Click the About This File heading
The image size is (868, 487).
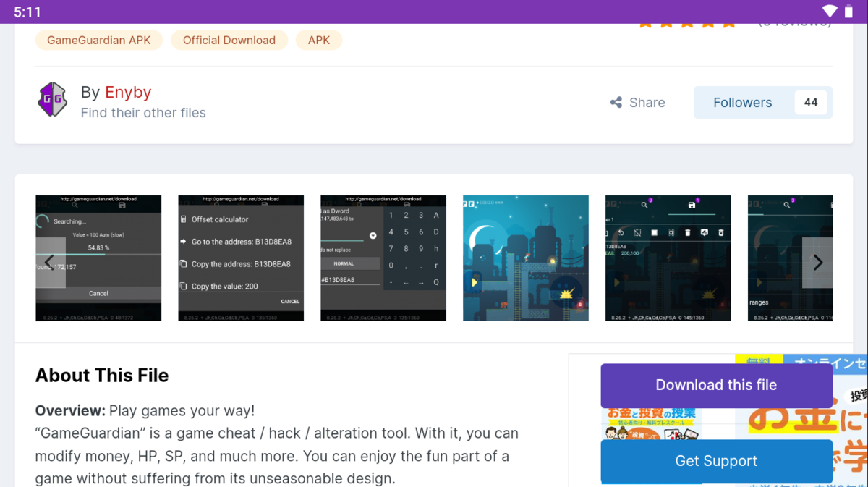pyautogui.click(x=102, y=376)
